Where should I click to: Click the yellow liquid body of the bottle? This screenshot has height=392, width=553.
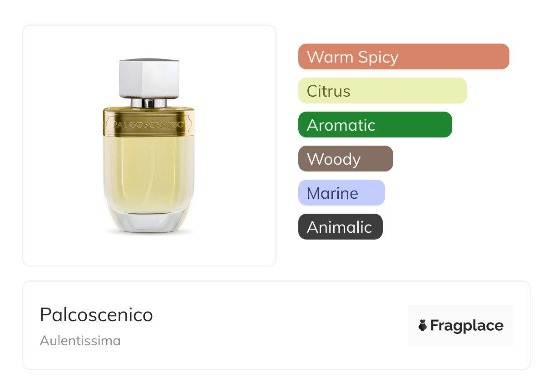point(148,172)
